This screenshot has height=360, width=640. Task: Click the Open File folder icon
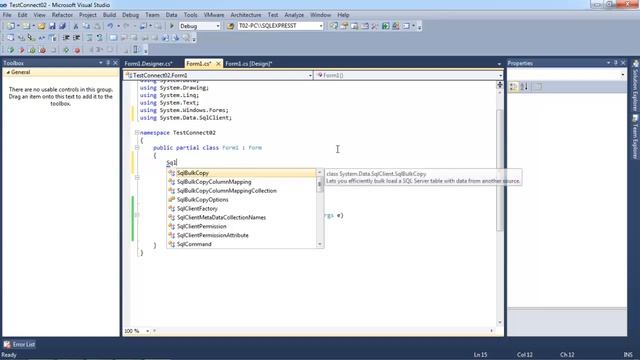coord(41,26)
